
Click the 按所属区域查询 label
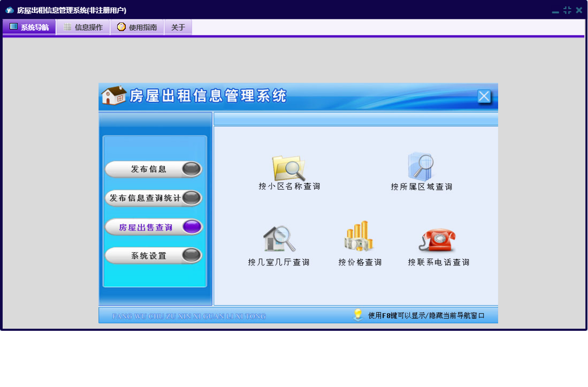coord(422,187)
